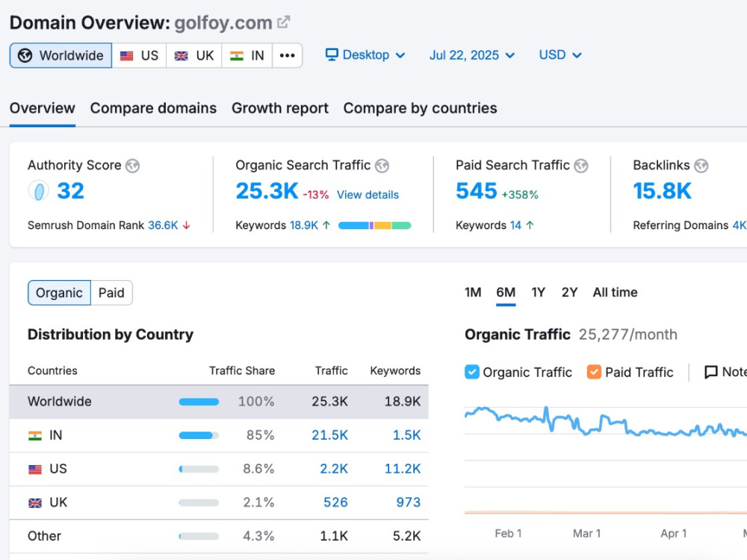
Task: Open UK traffic value 526
Action: (336, 503)
